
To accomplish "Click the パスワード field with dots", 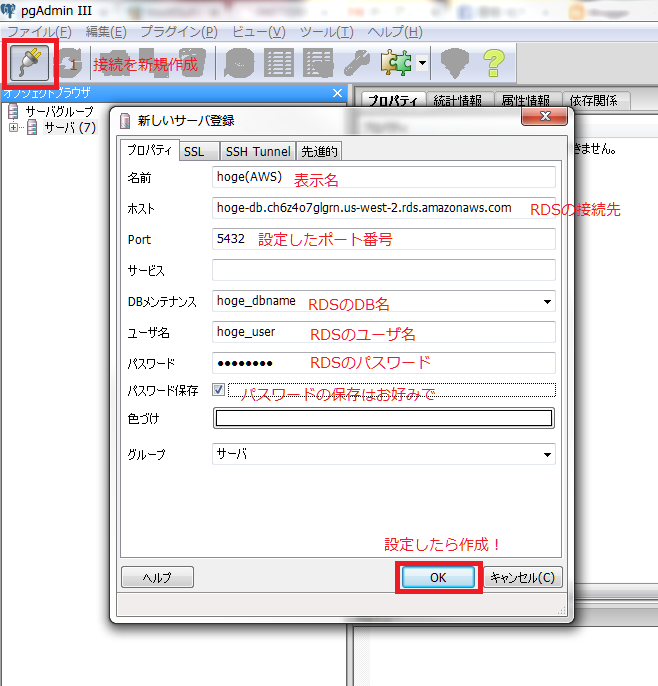I will 384,363.
